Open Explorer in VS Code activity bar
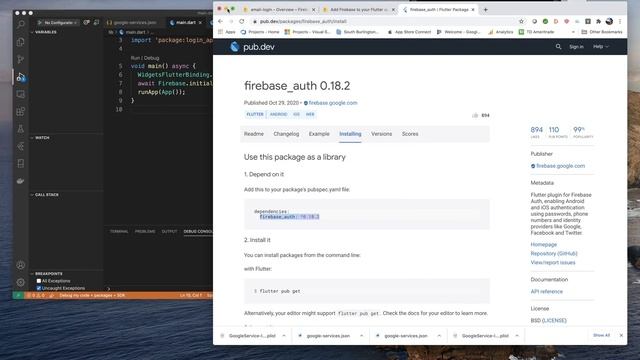Screen dimensions: 640x360 (x=20, y=42)
